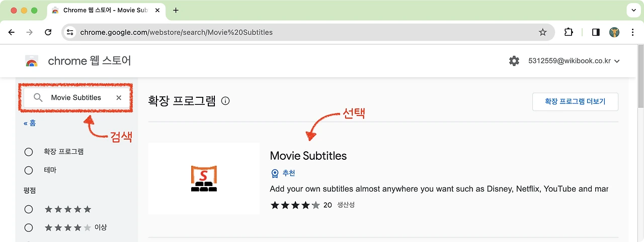
Task: Select the 확장 프로그램 radio filter
Action: point(29,152)
